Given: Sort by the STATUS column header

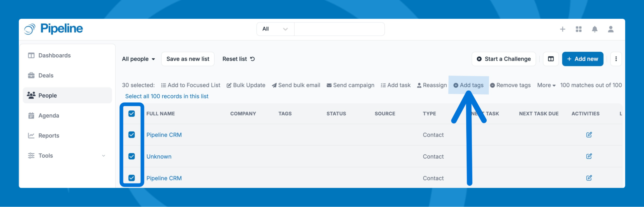Looking at the screenshot, I should click(x=336, y=114).
